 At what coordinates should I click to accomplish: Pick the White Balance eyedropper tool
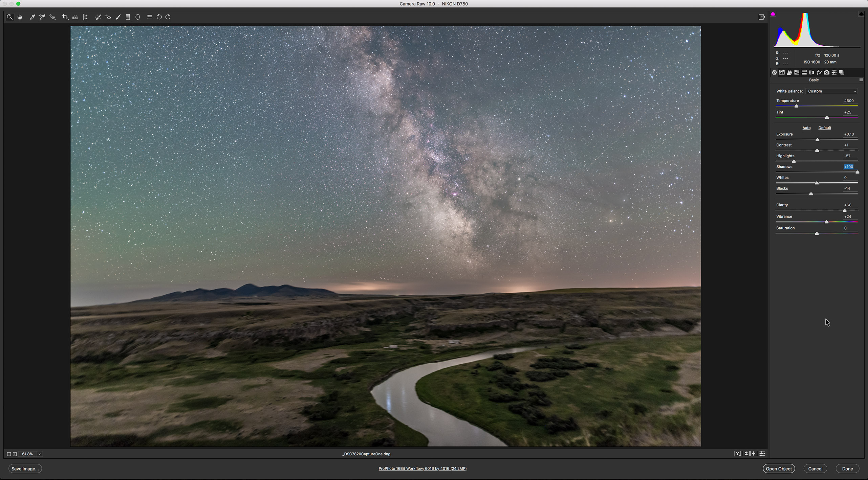[x=32, y=17]
